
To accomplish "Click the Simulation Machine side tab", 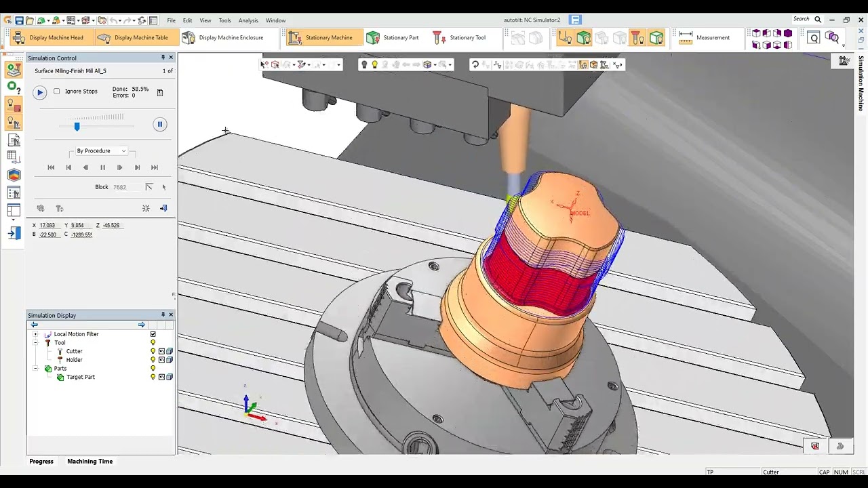I will (861, 83).
